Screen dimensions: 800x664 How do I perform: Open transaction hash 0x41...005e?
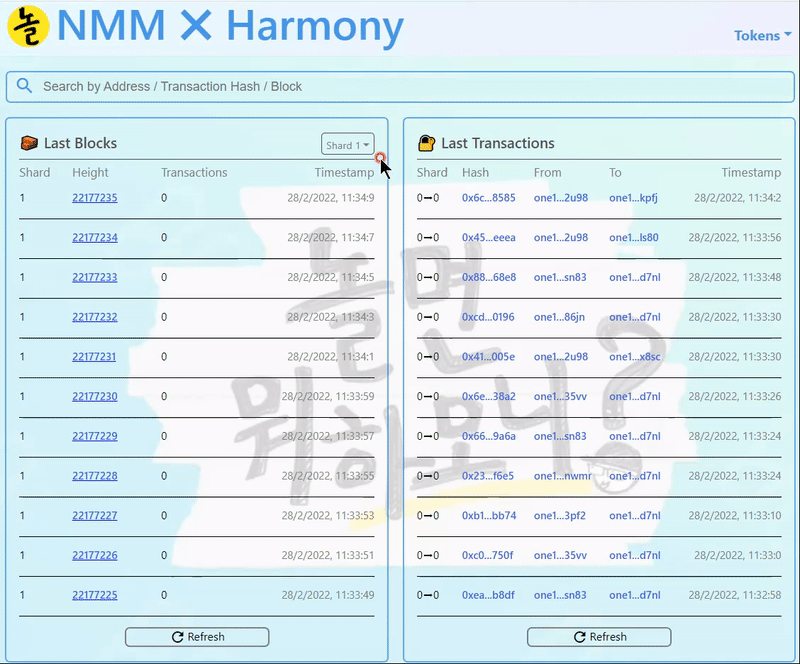[x=488, y=357]
